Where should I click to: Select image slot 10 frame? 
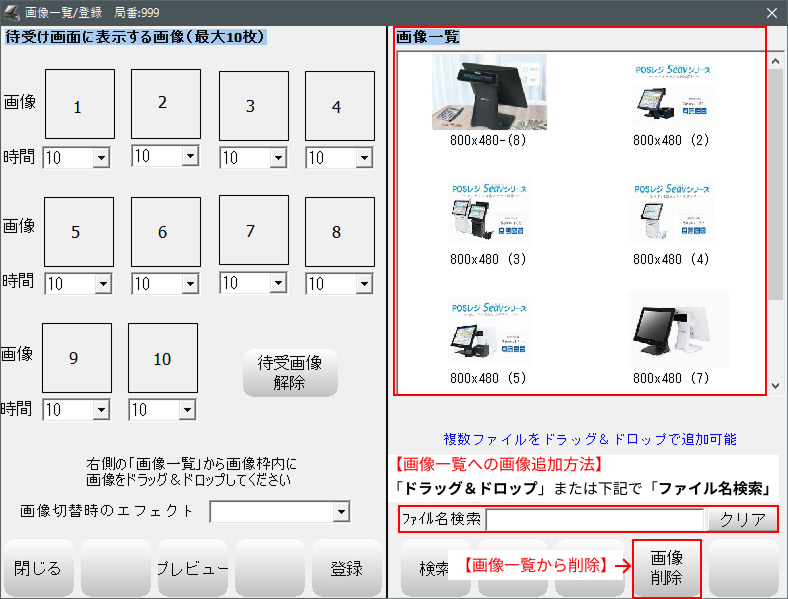[x=162, y=358]
